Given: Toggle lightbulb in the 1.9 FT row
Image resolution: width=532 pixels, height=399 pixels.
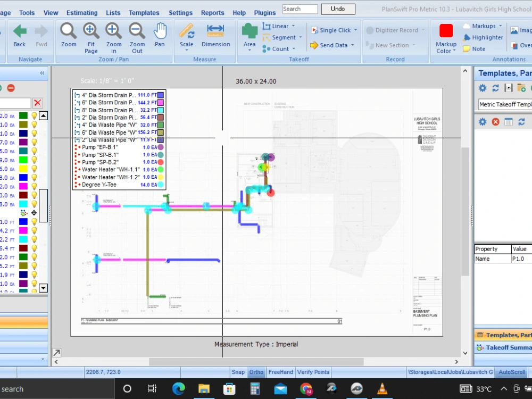Looking at the screenshot, I should [x=34, y=275].
